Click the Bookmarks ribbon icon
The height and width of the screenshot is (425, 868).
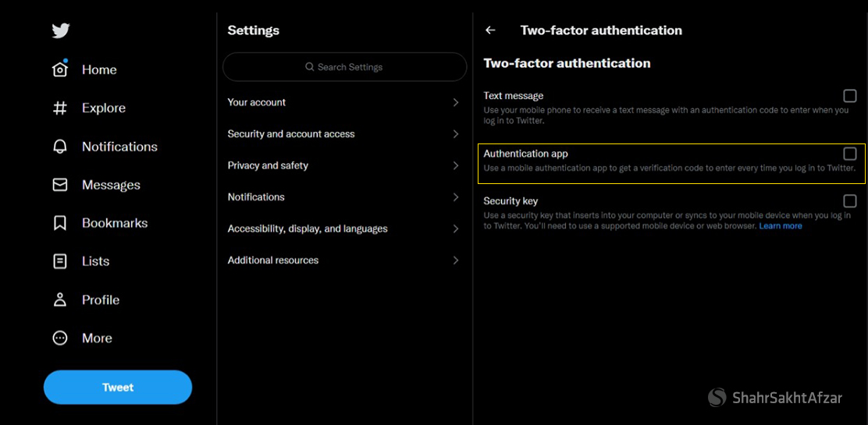[60, 223]
